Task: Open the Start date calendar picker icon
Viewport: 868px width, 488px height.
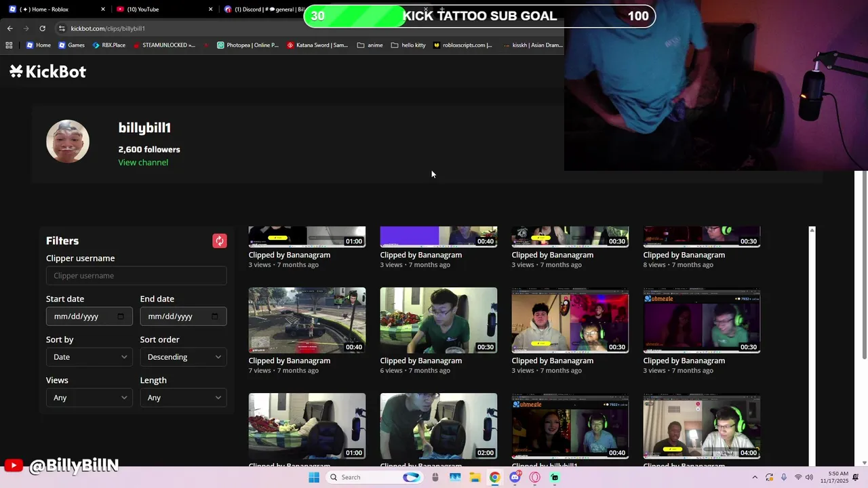Action: pyautogui.click(x=121, y=317)
